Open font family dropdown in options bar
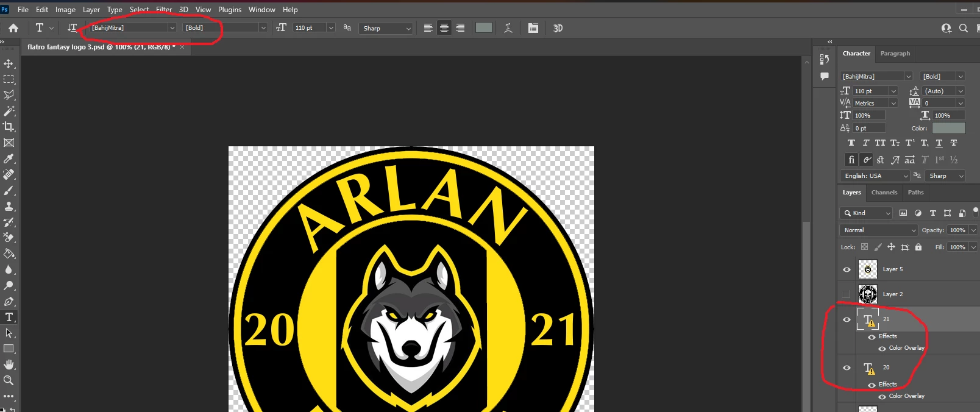The image size is (980, 412). (172, 27)
